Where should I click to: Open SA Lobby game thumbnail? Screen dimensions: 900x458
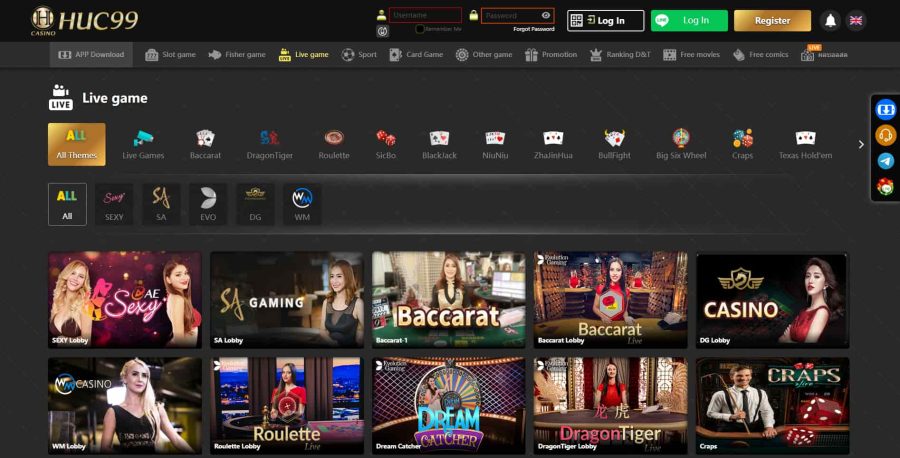287,300
